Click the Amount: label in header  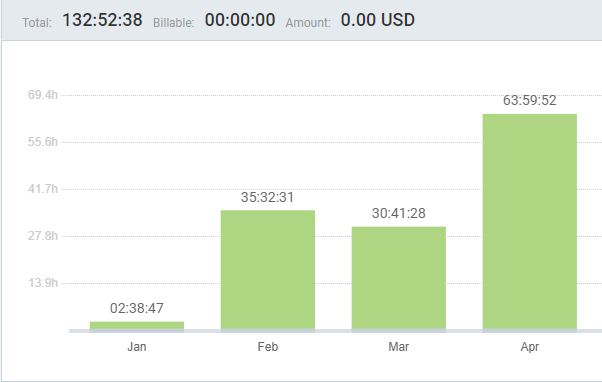click(x=308, y=23)
